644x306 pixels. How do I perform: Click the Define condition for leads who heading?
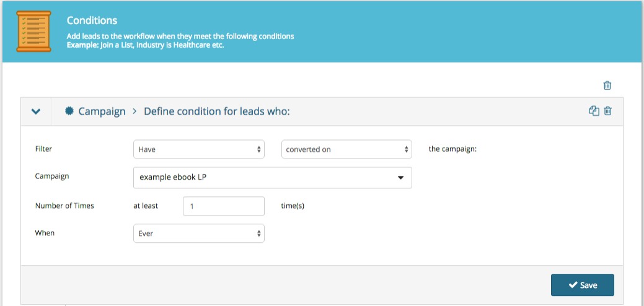[217, 111]
